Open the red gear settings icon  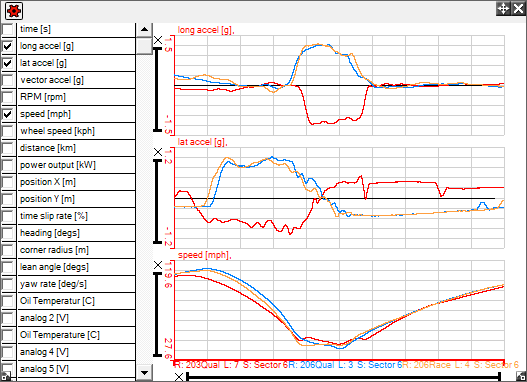[14, 11]
